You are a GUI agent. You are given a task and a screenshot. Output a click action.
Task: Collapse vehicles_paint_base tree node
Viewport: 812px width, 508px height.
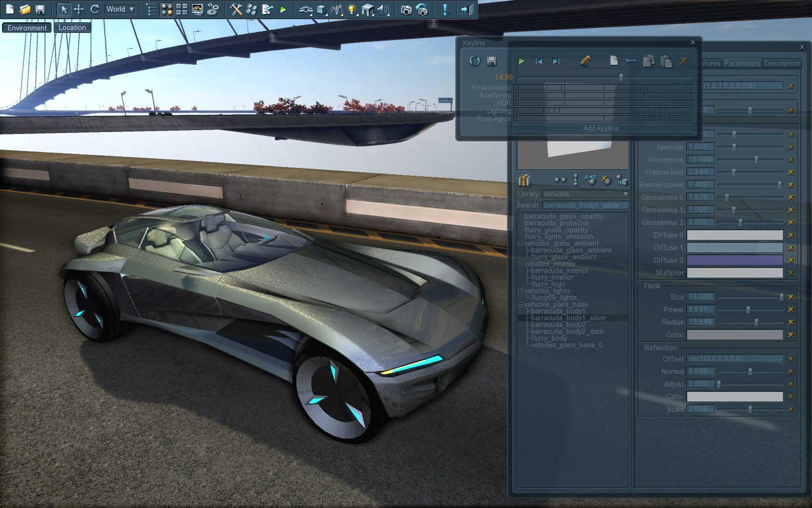click(521, 304)
